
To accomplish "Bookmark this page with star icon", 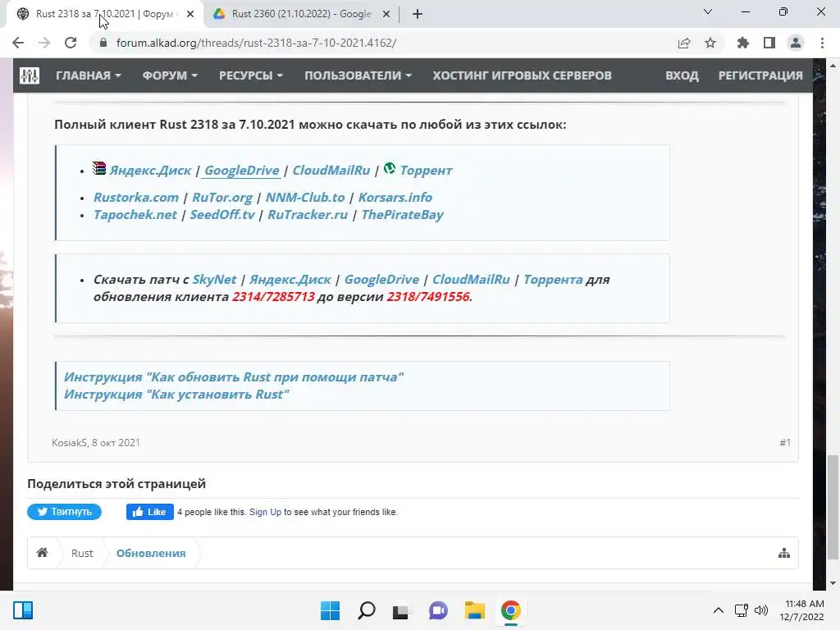I will (x=710, y=43).
